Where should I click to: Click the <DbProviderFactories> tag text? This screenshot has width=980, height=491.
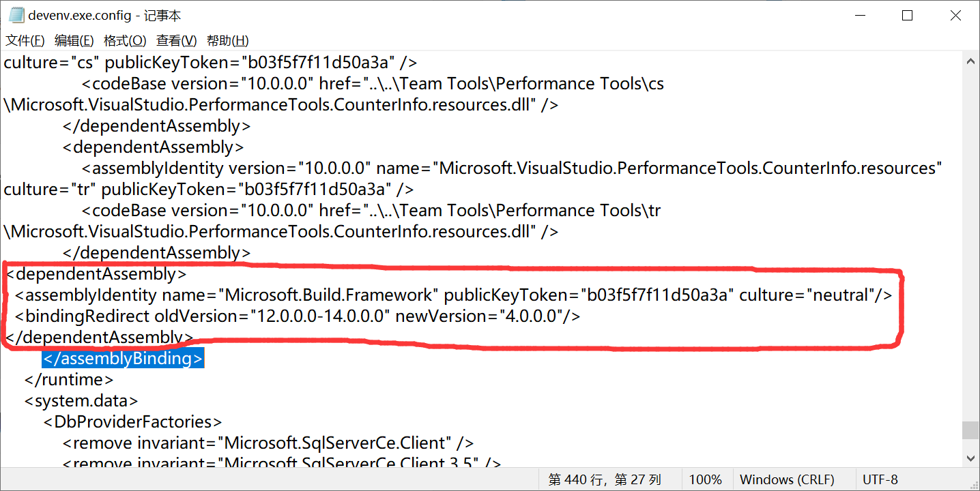tap(132, 422)
